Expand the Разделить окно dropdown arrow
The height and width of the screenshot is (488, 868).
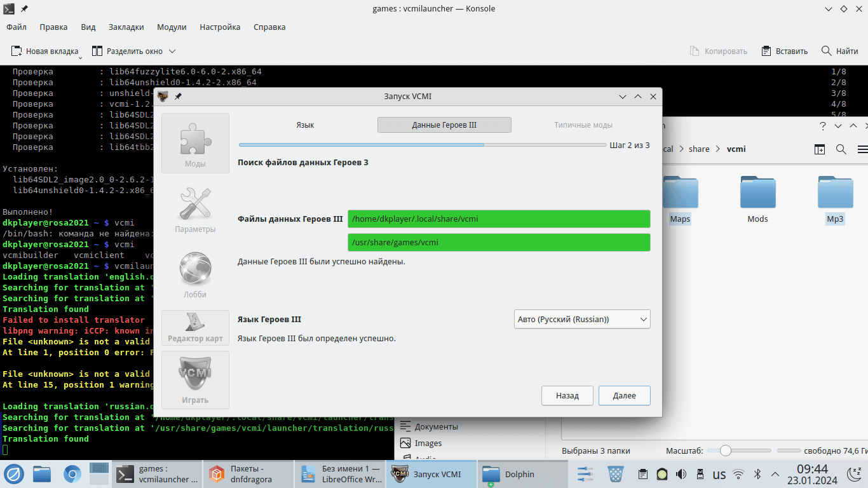point(172,51)
